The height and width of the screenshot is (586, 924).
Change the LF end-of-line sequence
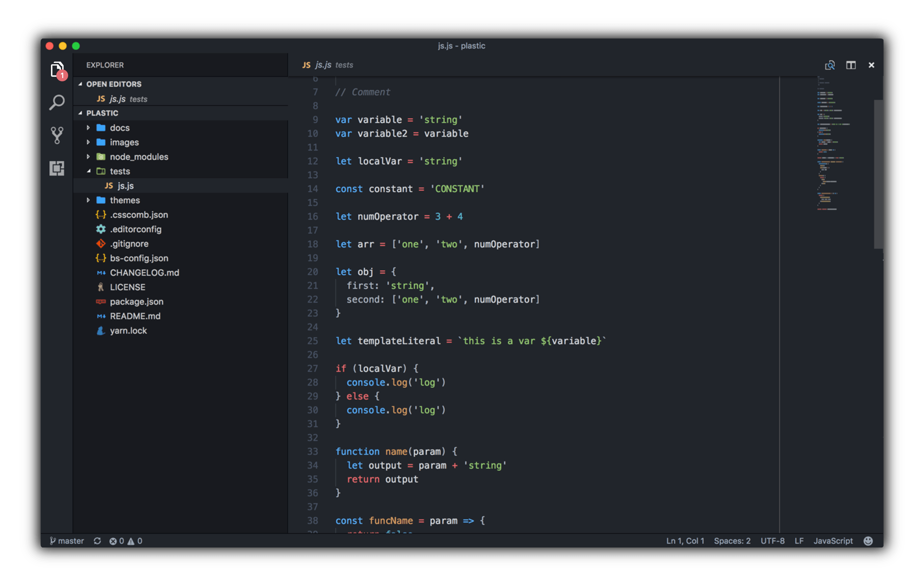(799, 541)
